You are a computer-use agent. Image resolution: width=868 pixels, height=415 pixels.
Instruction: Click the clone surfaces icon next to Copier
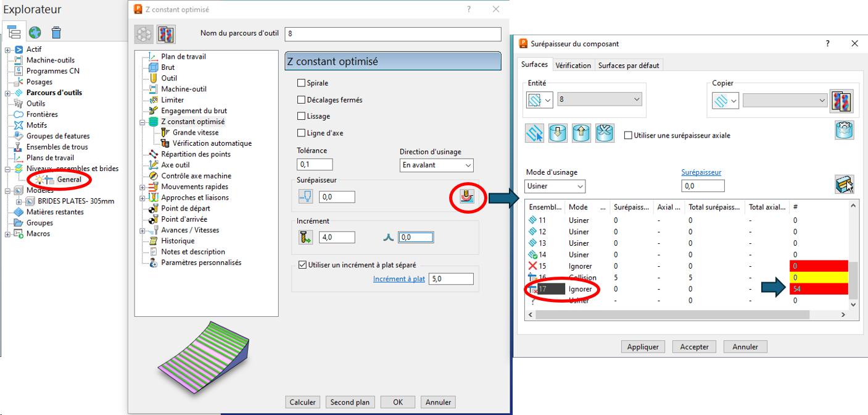843,100
